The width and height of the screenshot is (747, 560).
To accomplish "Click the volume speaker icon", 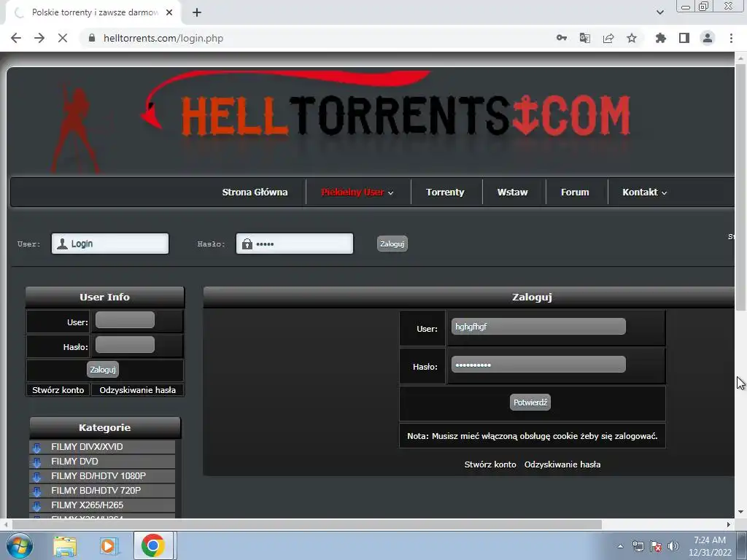I will click(x=673, y=546).
